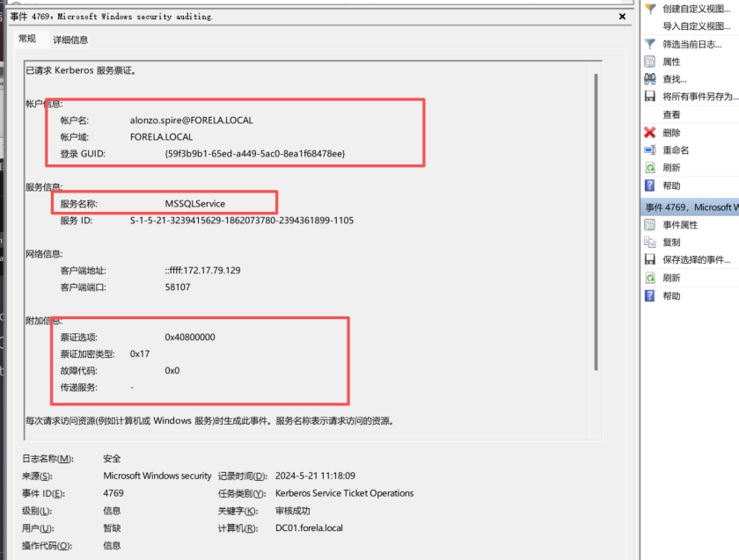Click the rename (重命名) icon
Image resolution: width=739 pixels, height=560 pixels.
click(x=650, y=150)
